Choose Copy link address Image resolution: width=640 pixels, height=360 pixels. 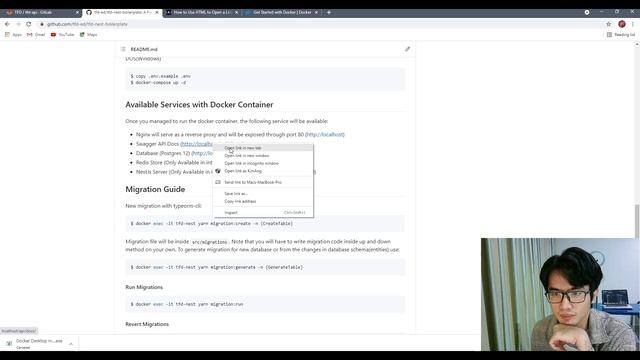[x=263, y=201]
